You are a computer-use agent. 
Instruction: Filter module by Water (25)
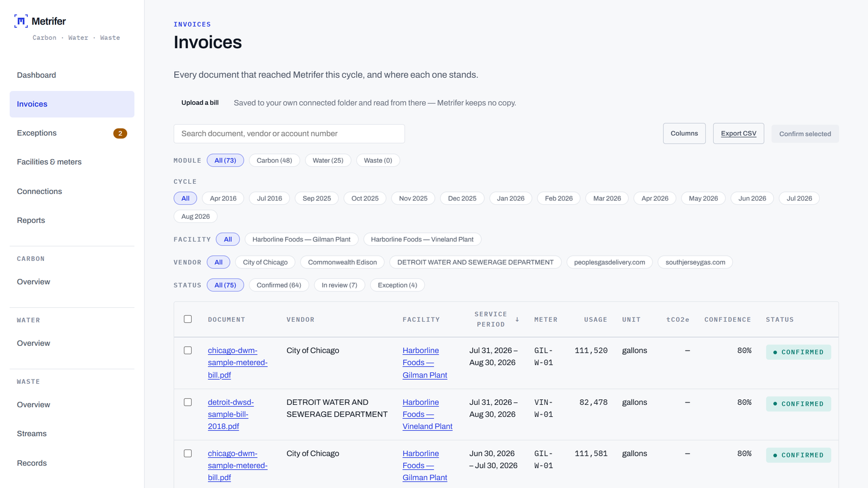(328, 160)
